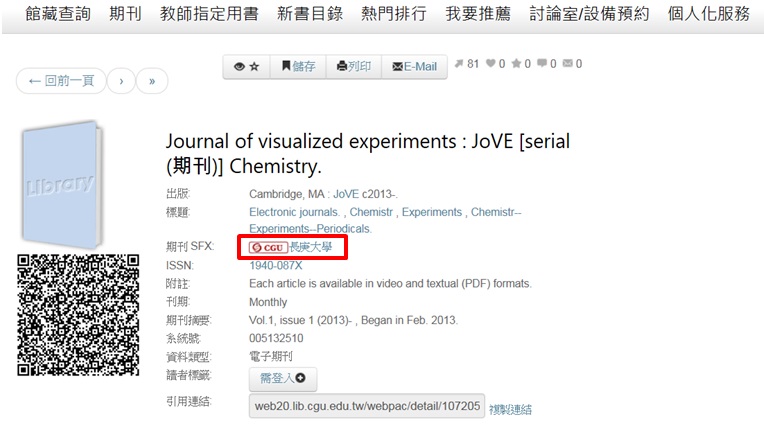
Task: Select frequency value Monthly
Action: 268,302
